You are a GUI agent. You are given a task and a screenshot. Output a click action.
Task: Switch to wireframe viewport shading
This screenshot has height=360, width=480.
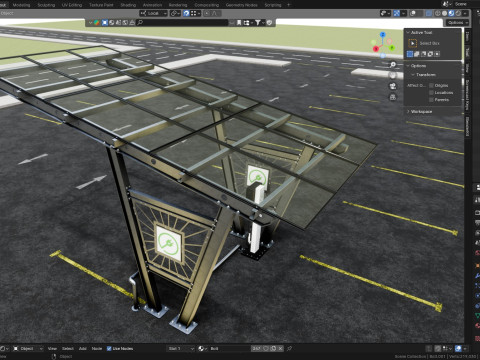coord(438,13)
